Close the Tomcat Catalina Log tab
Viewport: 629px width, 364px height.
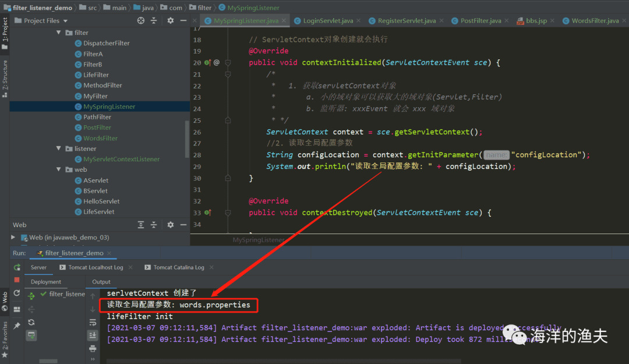click(x=211, y=267)
